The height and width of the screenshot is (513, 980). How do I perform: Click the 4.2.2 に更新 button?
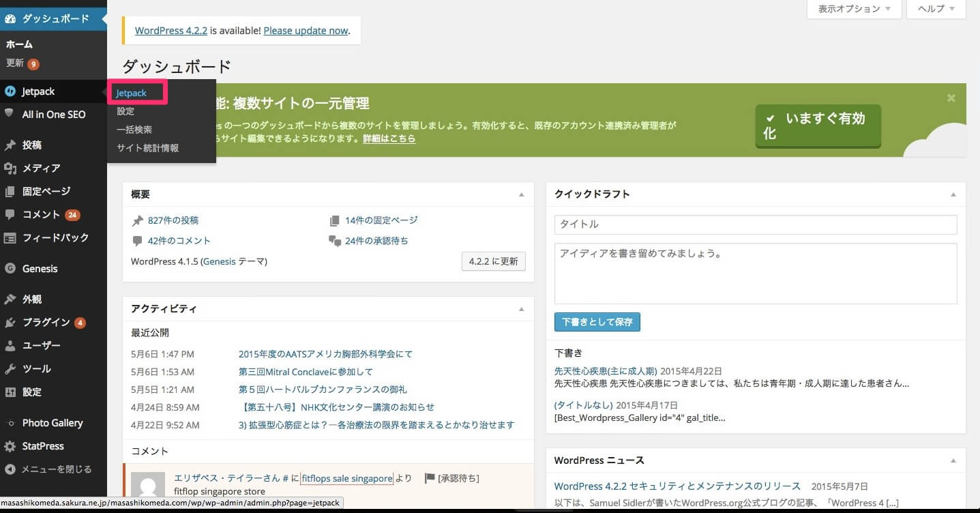point(494,261)
